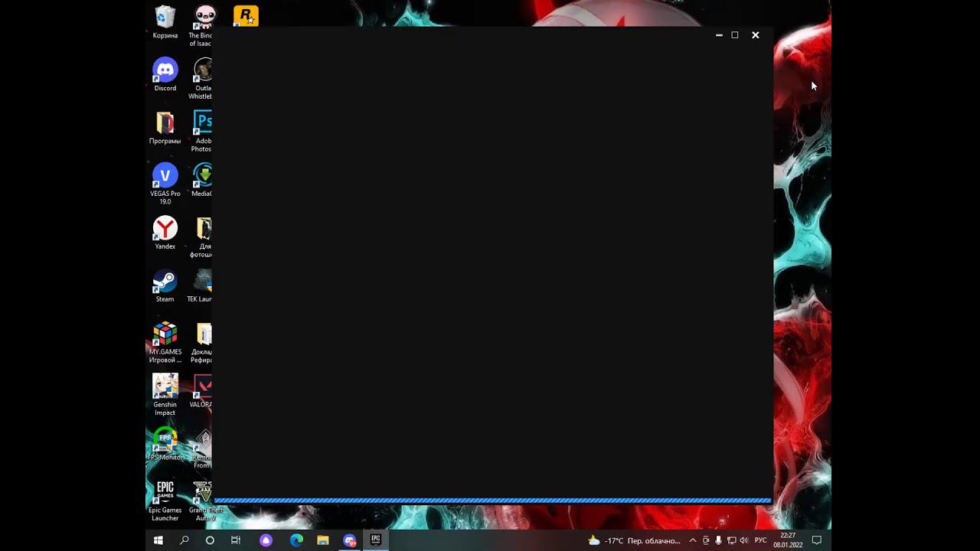Image resolution: width=980 pixels, height=551 pixels.
Task: Open the Windows Start menu
Action: click(158, 540)
